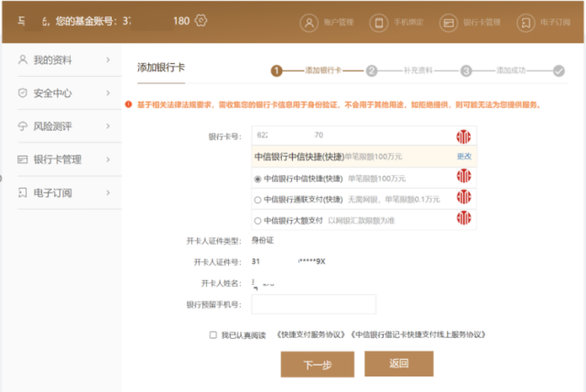Screen dimensions: 586x392
Task: Click bank logo on 中信快捷 option row
Action: pos(464,176)
